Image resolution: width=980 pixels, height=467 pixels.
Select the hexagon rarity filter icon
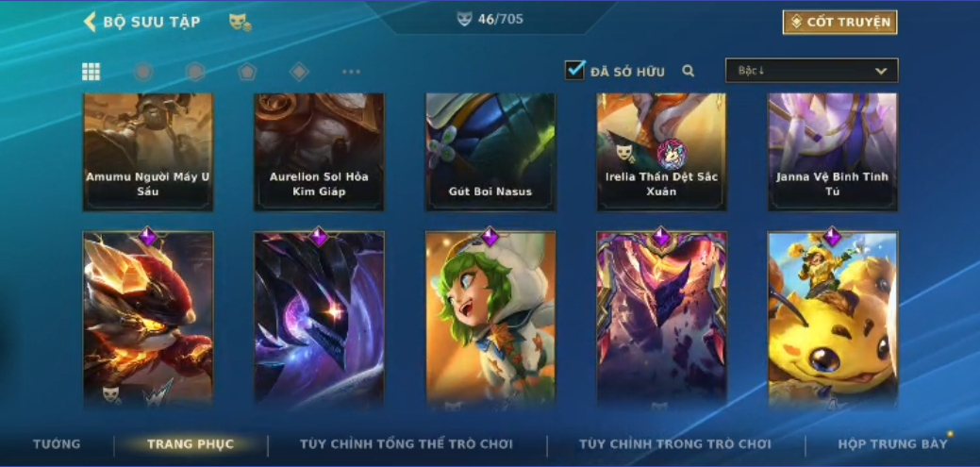(x=195, y=72)
